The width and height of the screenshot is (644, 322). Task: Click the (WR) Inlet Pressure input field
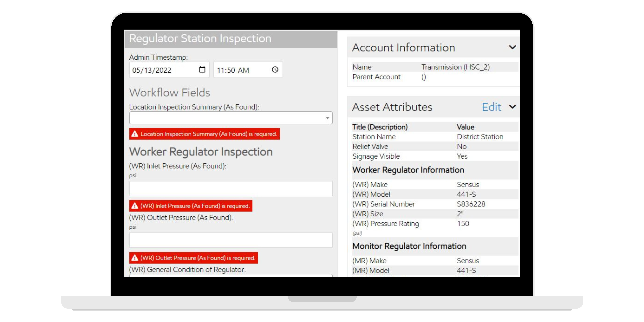coord(231,188)
